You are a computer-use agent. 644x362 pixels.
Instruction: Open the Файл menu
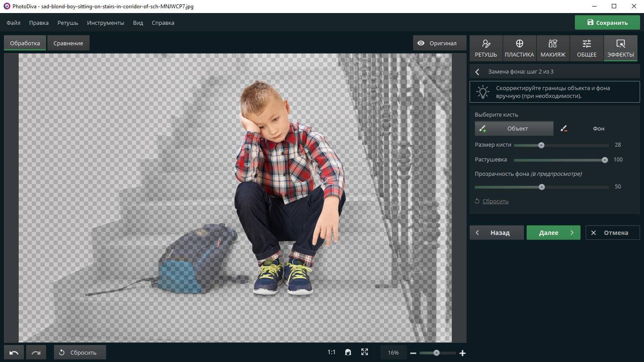click(13, 23)
